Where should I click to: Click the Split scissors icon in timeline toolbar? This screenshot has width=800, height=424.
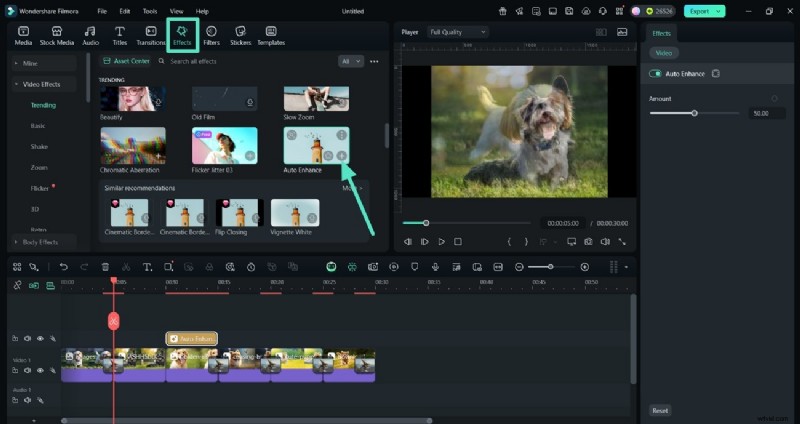(126, 267)
